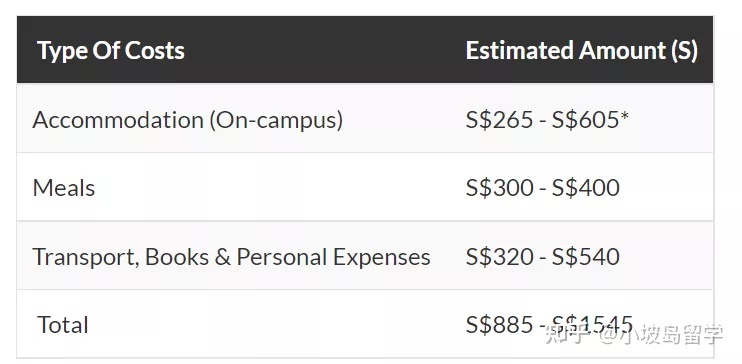Click the asterisk after S$605
742x364 pixels.
625,116
